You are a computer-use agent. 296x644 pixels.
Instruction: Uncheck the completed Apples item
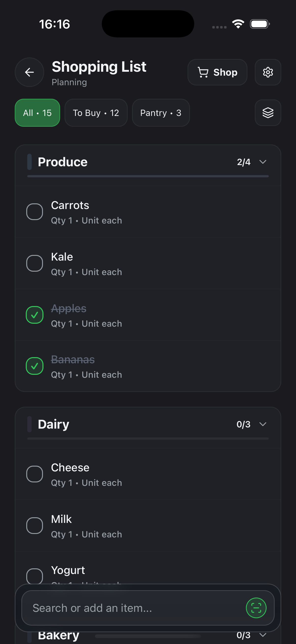(34, 315)
